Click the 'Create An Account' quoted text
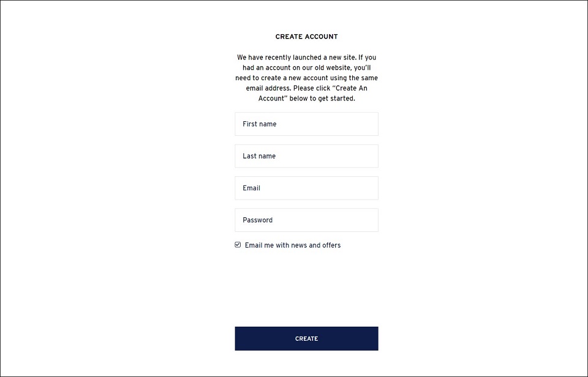The height and width of the screenshot is (377, 588). tap(313, 93)
